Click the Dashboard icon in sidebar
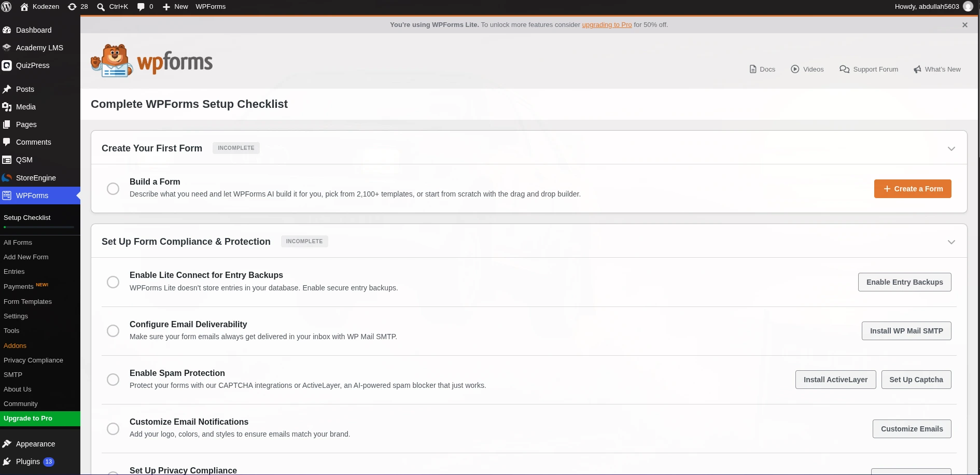This screenshot has width=980, height=475. [x=7, y=30]
